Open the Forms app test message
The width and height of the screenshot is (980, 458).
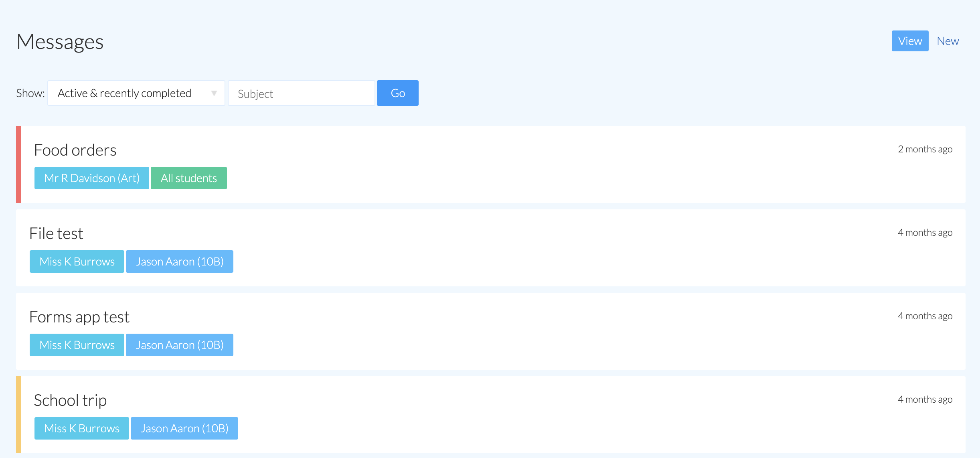tap(79, 317)
